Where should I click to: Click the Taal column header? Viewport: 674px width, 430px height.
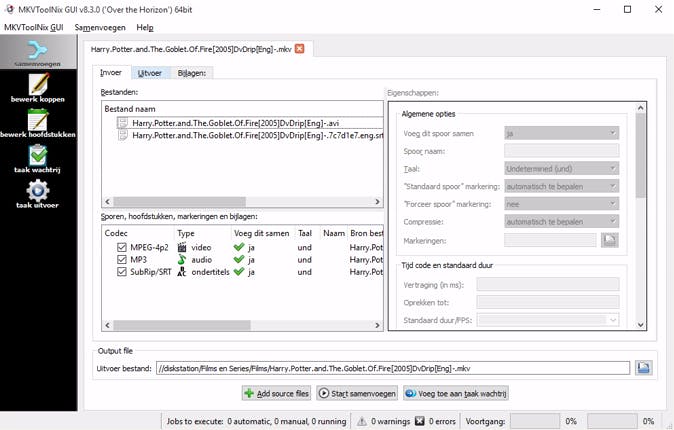pyautogui.click(x=307, y=233)
